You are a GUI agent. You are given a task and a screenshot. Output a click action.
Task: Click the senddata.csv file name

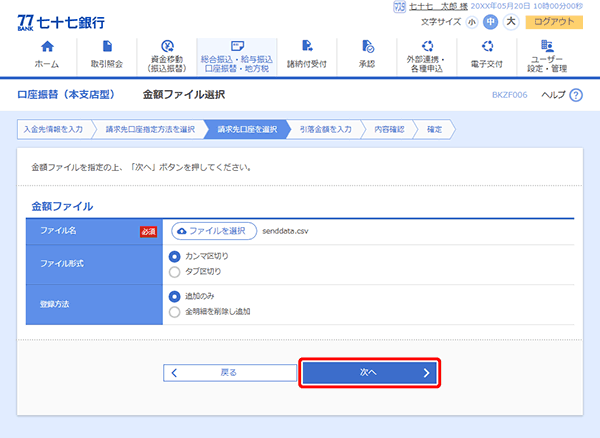tap(285, 231)
